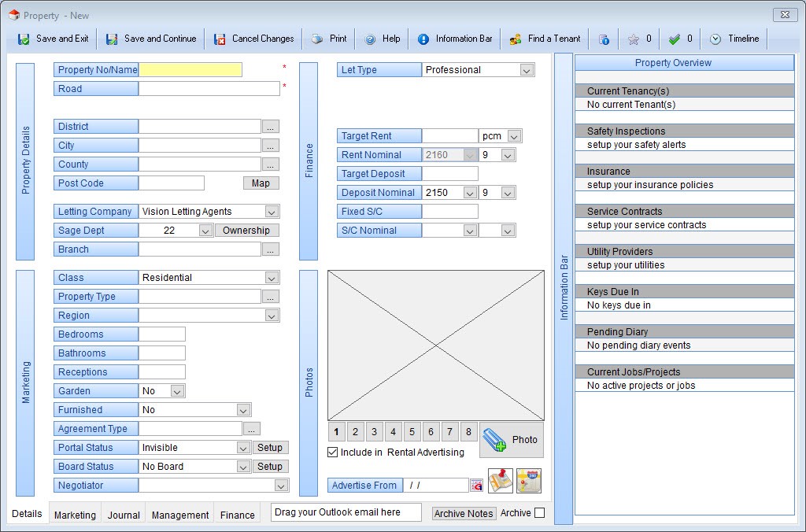Expand the Furnished dropdown
Image resolution: width=806 pixels, height=532 pixels.
[244, 410]
